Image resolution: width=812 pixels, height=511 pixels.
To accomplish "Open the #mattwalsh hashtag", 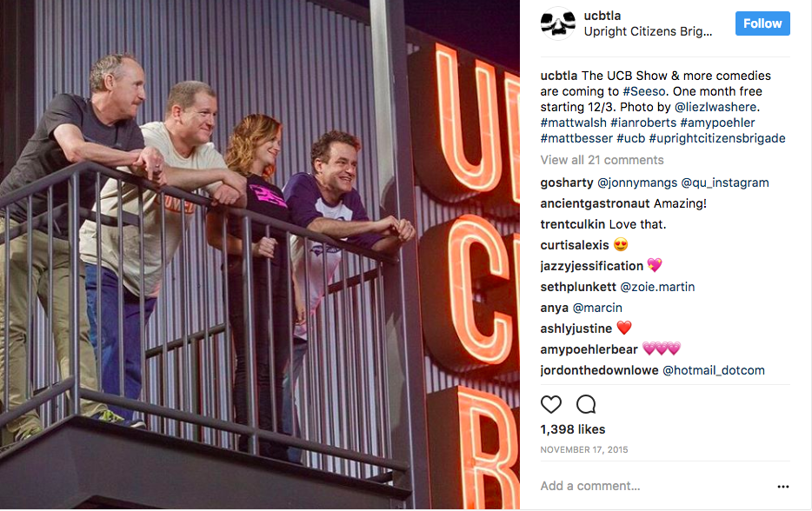I will coord(573,123).
